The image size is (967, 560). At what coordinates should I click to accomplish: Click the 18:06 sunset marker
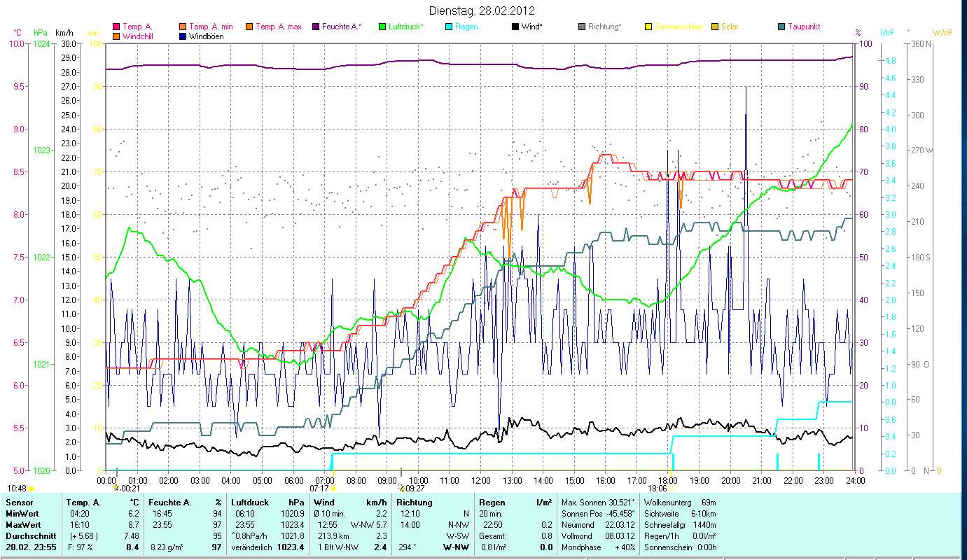(x=658, y=489)
